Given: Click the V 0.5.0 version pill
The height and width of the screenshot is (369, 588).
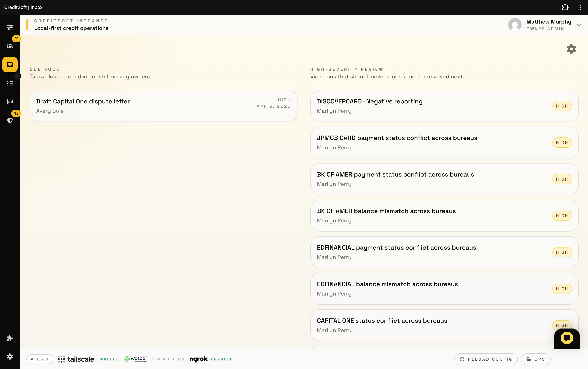Looking at the screenshot, I should pyautogui.click(x=40, y=359).
